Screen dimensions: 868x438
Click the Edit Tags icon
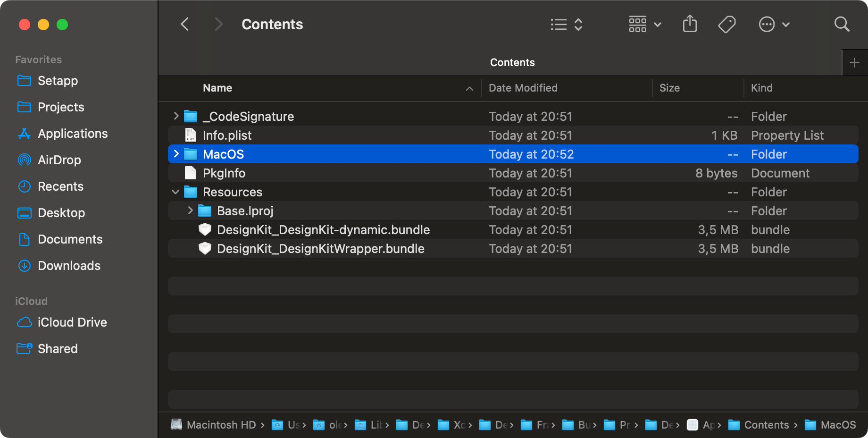[726, 24]
